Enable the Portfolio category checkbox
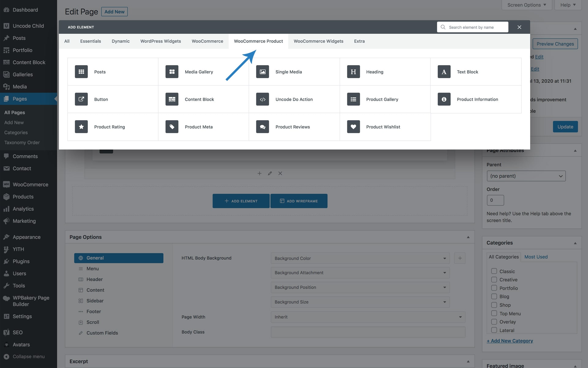 coord(494,288)
